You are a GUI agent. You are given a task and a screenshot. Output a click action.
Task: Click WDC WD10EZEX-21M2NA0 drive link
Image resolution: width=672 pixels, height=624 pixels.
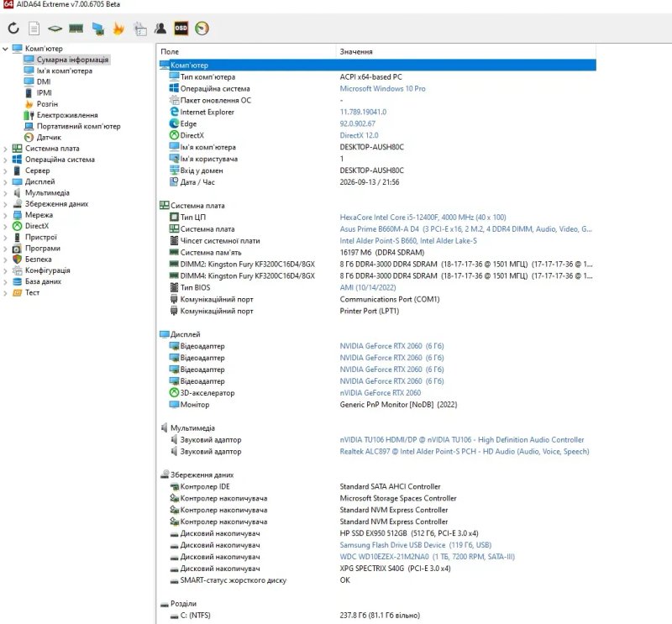427,557
